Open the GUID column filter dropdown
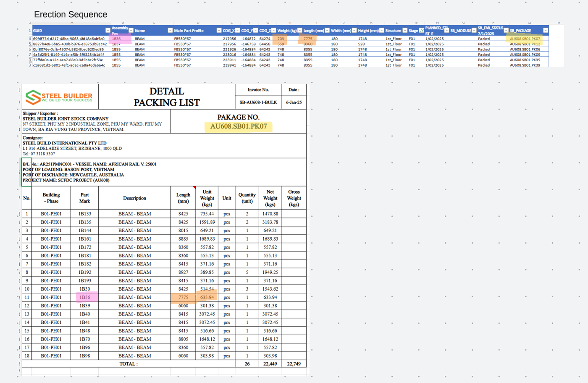The image size is (588, 383). pos(108,30)
